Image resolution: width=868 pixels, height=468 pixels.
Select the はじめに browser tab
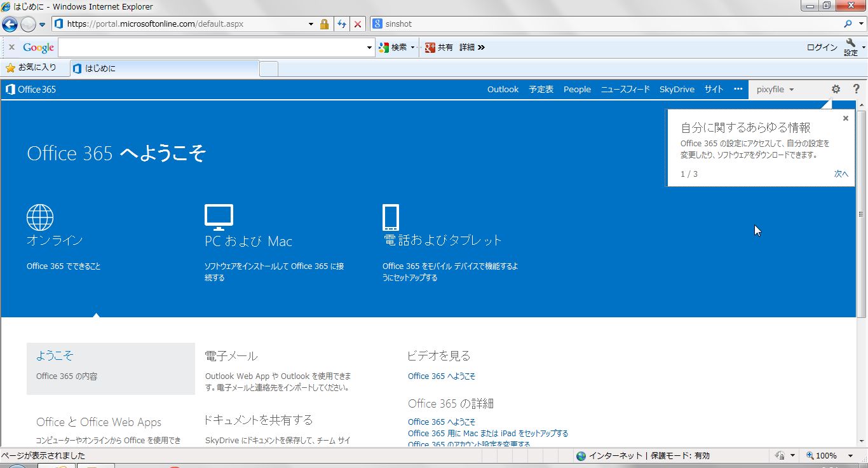165,68
